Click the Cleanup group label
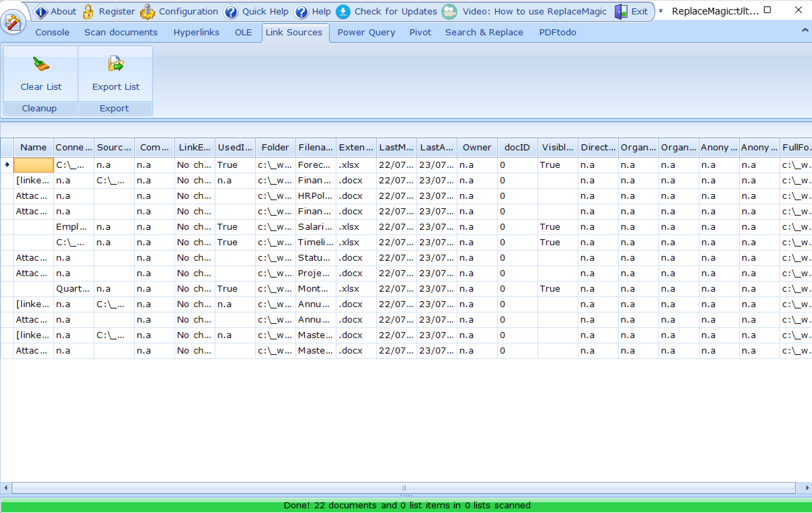The image size is (812, 513). (39, 108)
